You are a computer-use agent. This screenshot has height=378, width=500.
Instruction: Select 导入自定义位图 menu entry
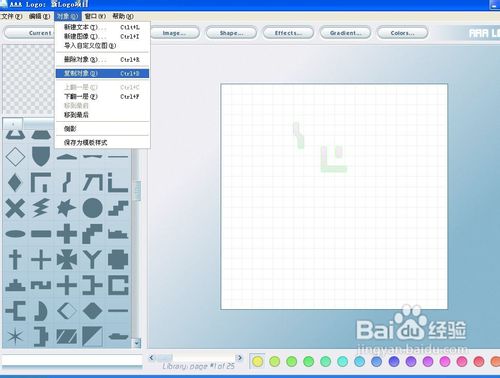[102, 46]
